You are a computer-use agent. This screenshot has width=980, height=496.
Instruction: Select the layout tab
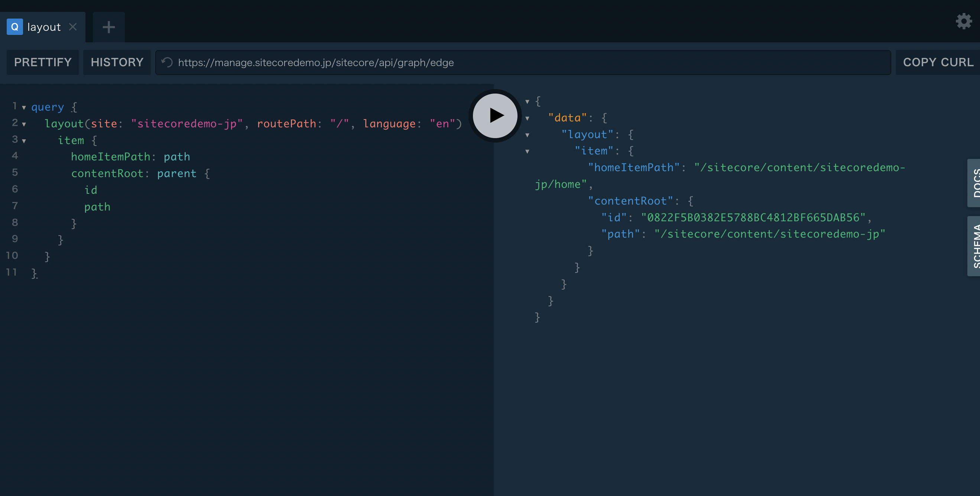tap(43, 27)
